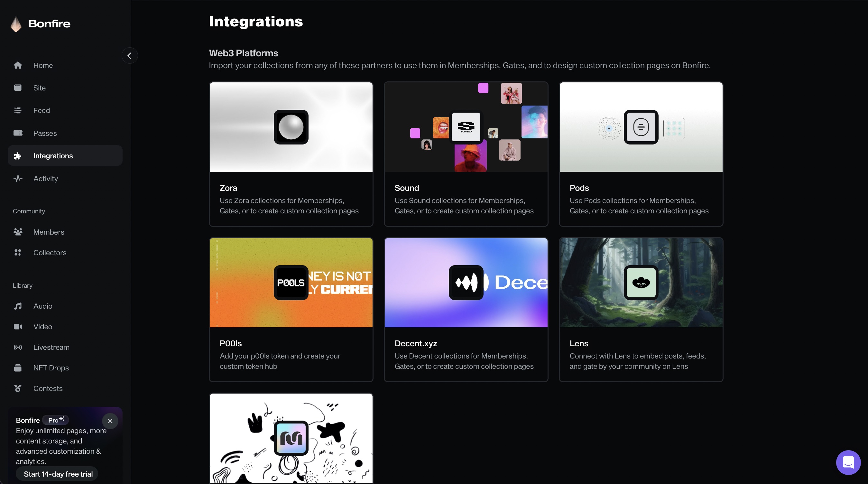Screen dimensions: 868x484
Task: Open the Contests section
Action: 65,388
